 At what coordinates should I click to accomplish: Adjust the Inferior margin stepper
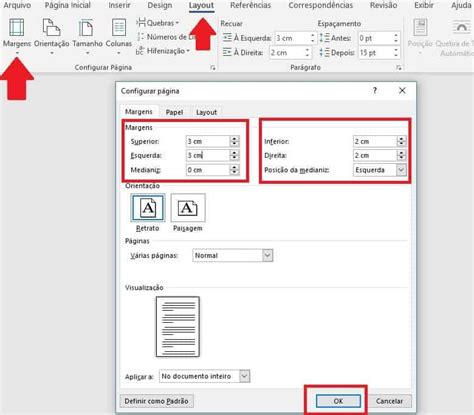[401, 142]
